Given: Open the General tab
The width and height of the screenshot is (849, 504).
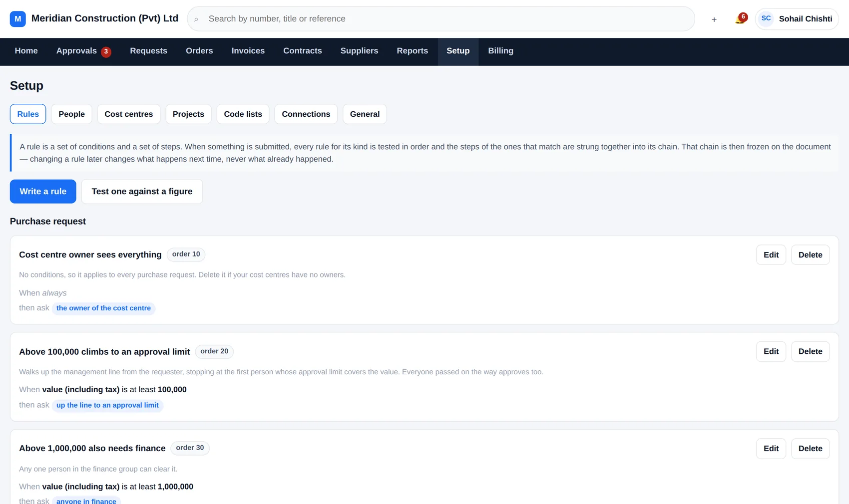Looking at the screenshot, I should tap(365, 114).
